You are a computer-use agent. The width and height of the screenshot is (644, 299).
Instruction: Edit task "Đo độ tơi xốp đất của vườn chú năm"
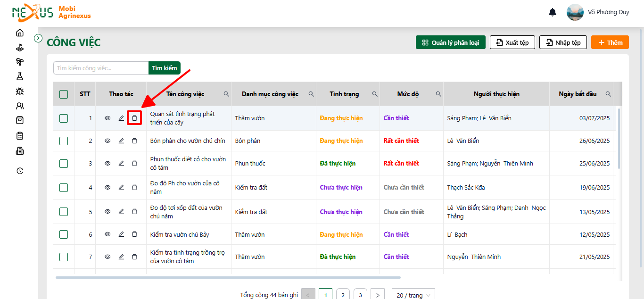121,212
